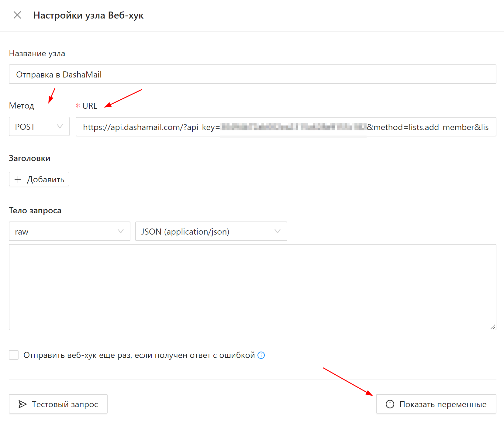The height and width of the screenshot is (433, 504).
Task: Click inside the empty request body text area
Action: [252, 287]
